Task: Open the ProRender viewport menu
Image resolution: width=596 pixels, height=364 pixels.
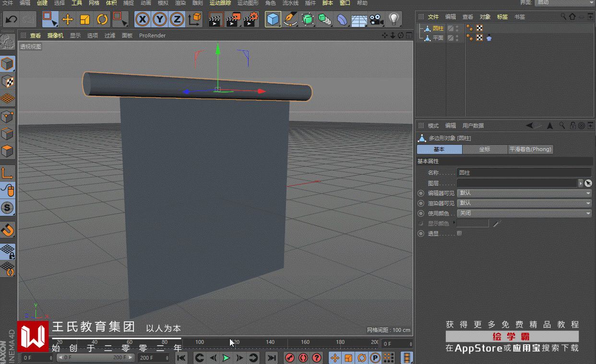Action: (x=152, y=35)
